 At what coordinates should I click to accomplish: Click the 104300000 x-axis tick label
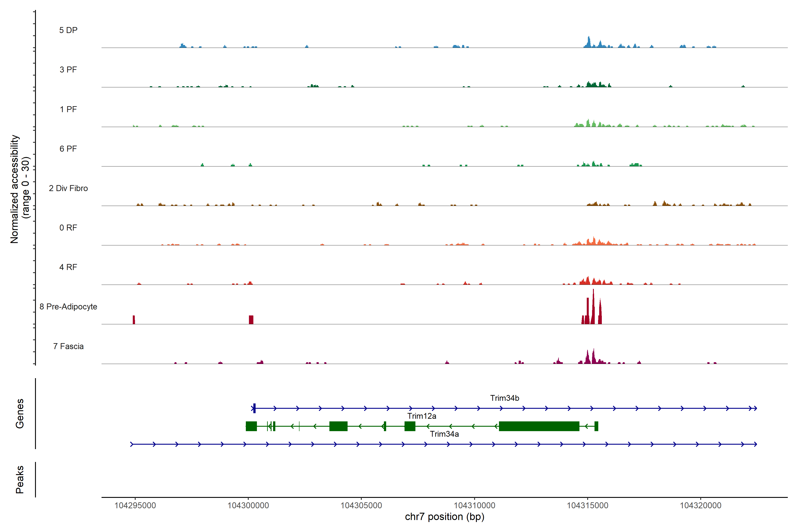[x=248, y=505]
